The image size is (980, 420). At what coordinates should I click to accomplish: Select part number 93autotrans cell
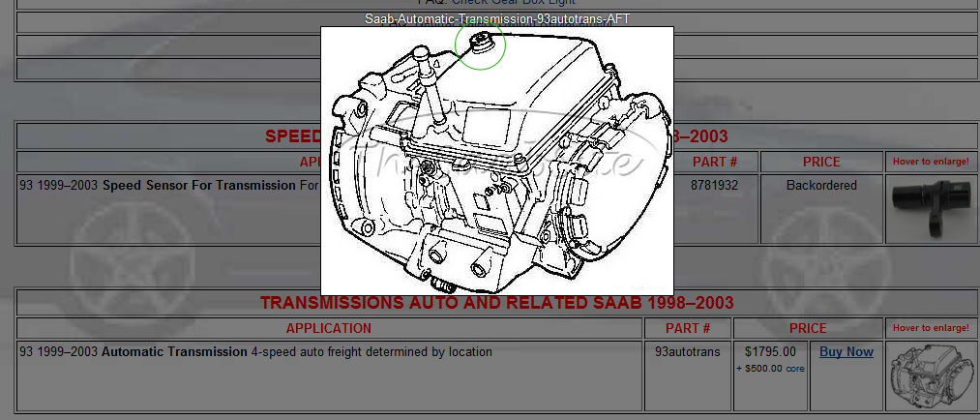click(688, 375)
